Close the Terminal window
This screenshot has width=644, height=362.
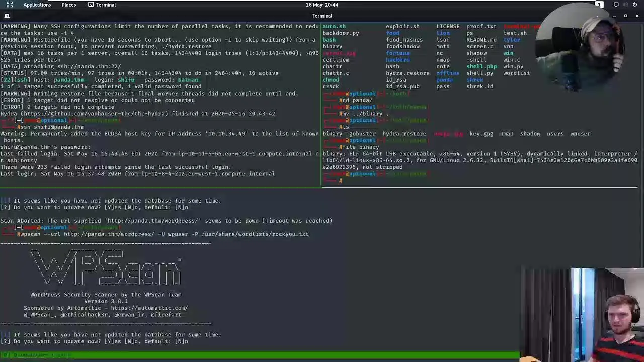(x=637, y=16)
